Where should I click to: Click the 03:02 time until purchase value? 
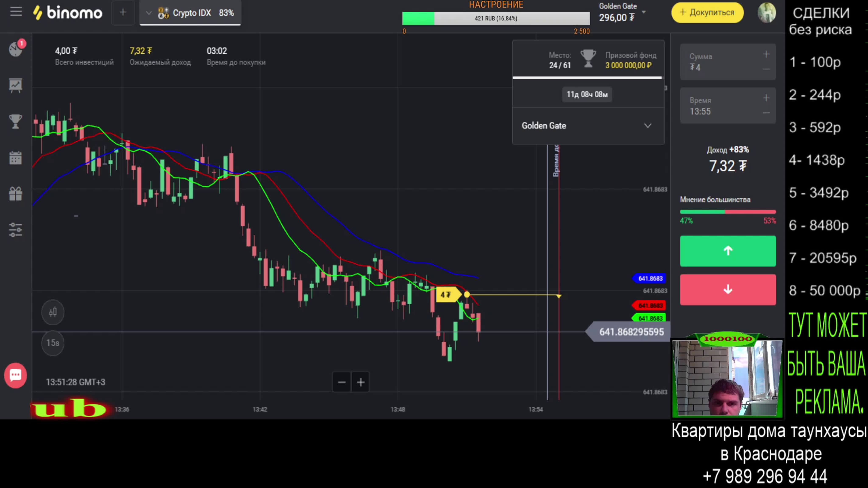click(x=217, y=51)
